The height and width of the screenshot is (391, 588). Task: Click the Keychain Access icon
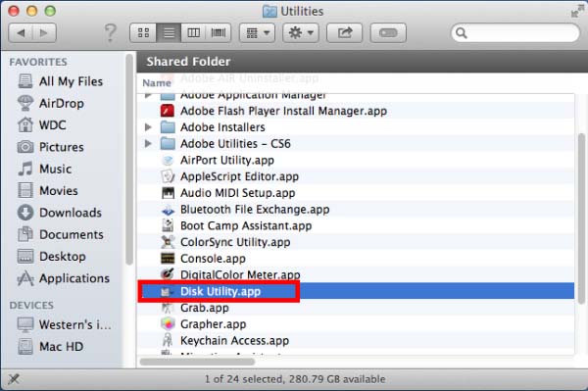168,340
